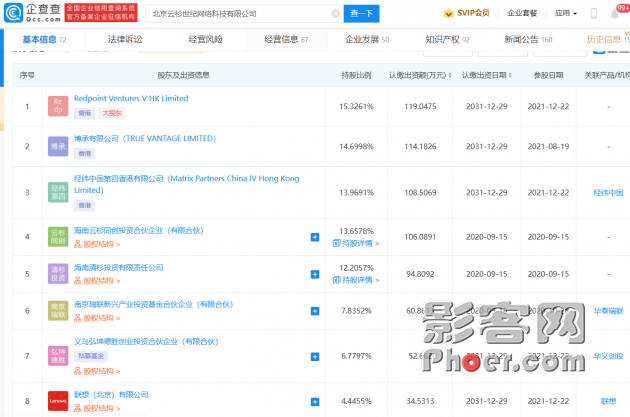Switch to the 知识产权 tab
Screen dimensions: 630x417
[447, 39]
